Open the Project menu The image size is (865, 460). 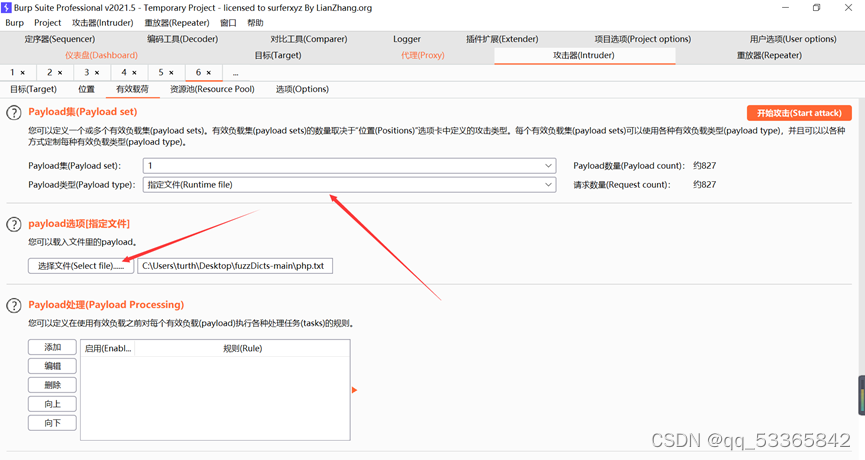(47, 23)
